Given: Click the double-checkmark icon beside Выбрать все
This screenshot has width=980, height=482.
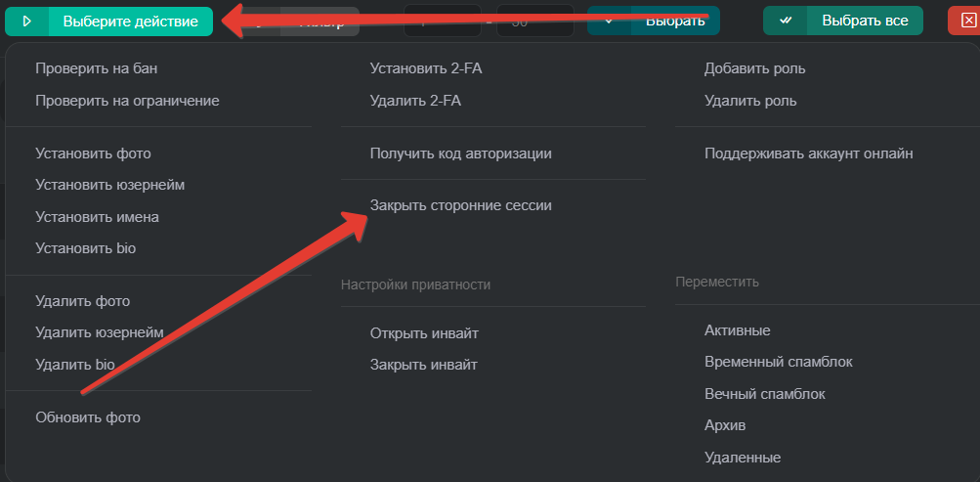Looking at the screenshot, I should pyautogui.click(x=785, y=21).
